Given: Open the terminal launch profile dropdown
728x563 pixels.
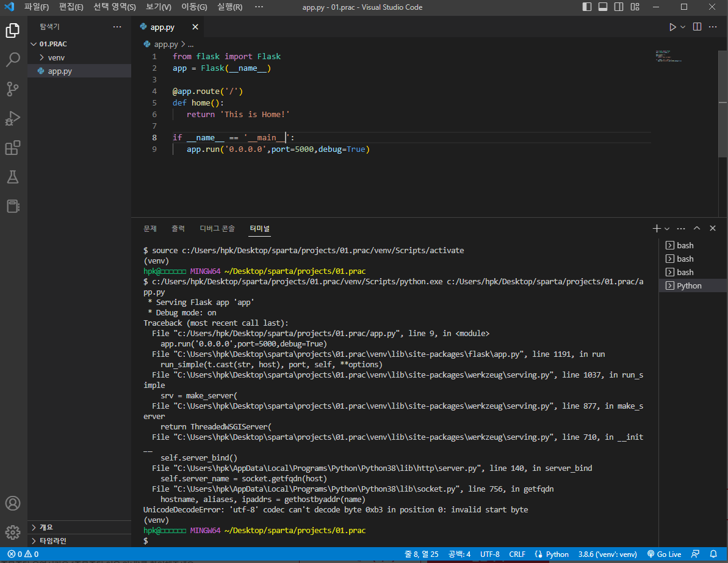Looking at the screenshot, I should click(x=667, y=228).
